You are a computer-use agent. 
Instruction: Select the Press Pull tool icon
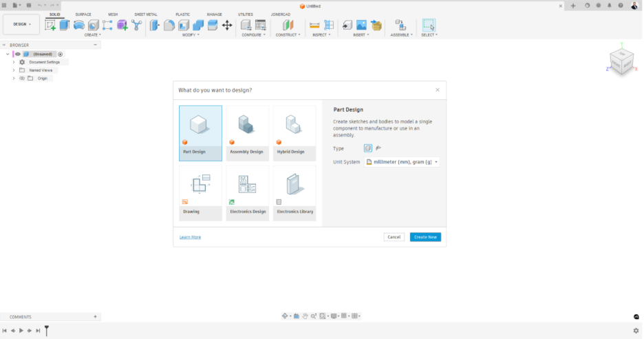coord(154,25)
